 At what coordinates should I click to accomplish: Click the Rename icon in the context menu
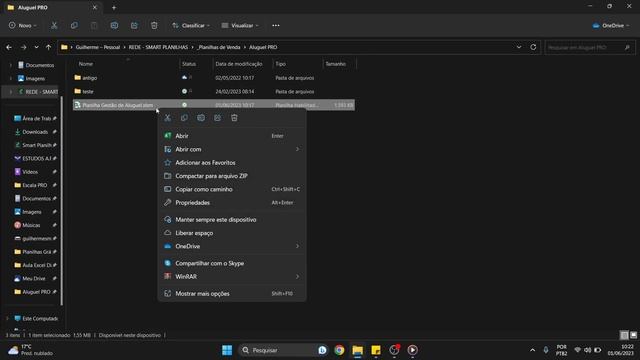pos(201,118)
